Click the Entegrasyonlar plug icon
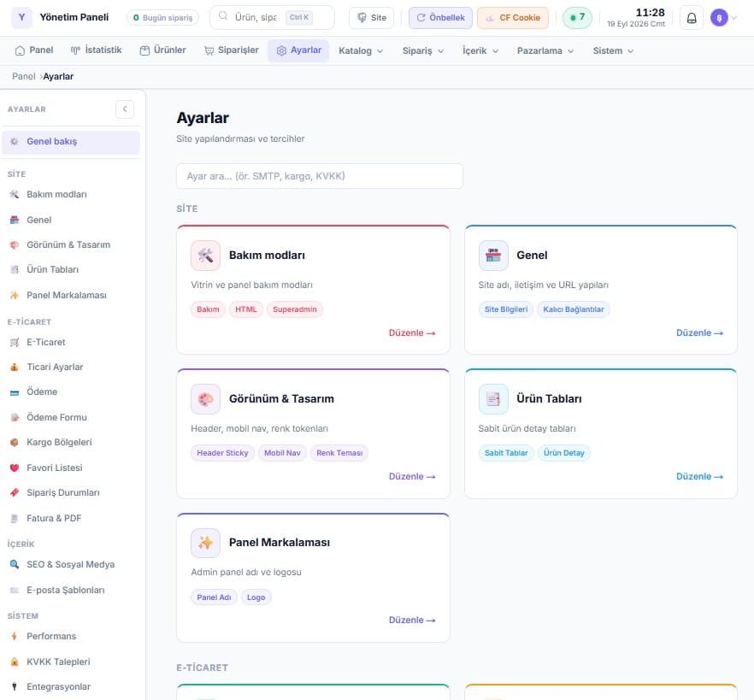Viewport: 754px width, 700px height. click(15, 686)
